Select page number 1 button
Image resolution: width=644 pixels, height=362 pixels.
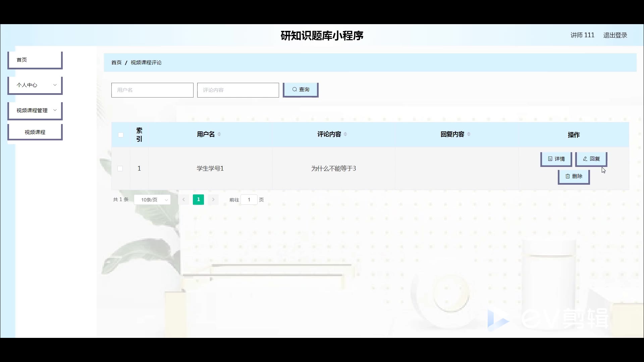198,200
